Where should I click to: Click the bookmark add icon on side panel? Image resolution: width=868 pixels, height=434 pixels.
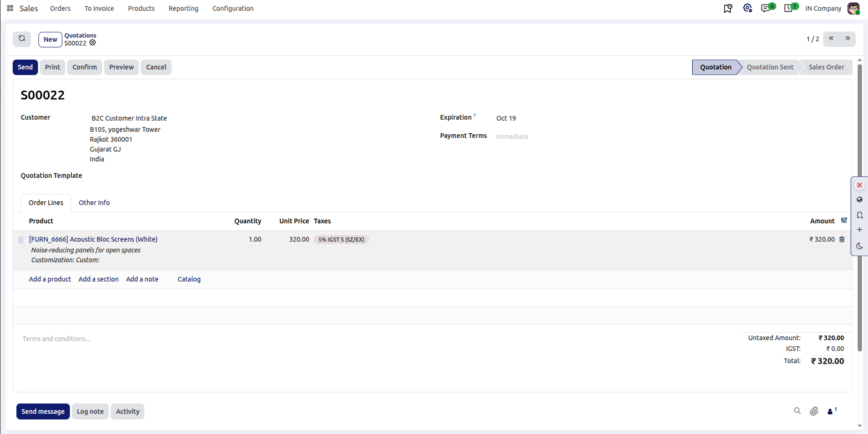pyautogui.click(x=860, y=215)
